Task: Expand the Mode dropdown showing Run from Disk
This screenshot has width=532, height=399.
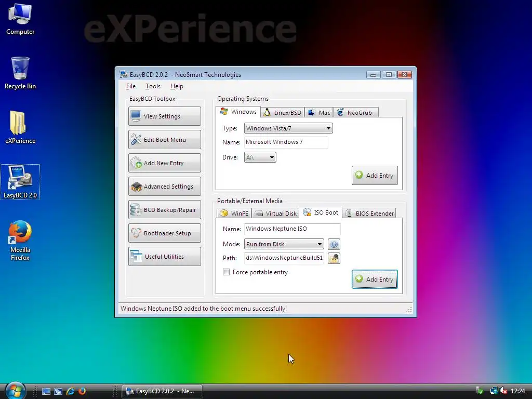Action: tap(284, 244)
